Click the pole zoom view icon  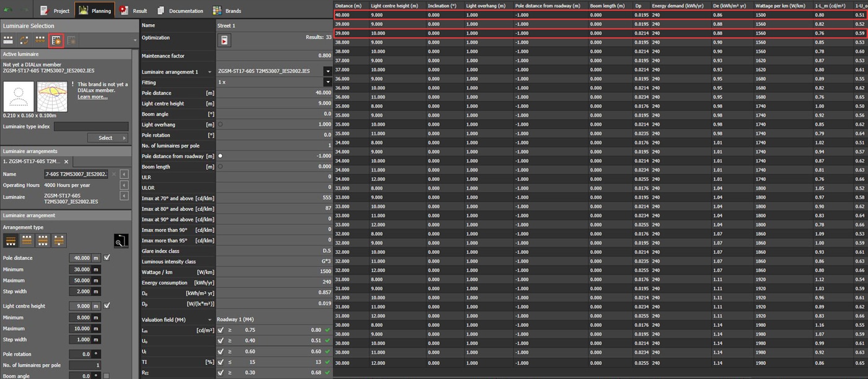point(121,240)
